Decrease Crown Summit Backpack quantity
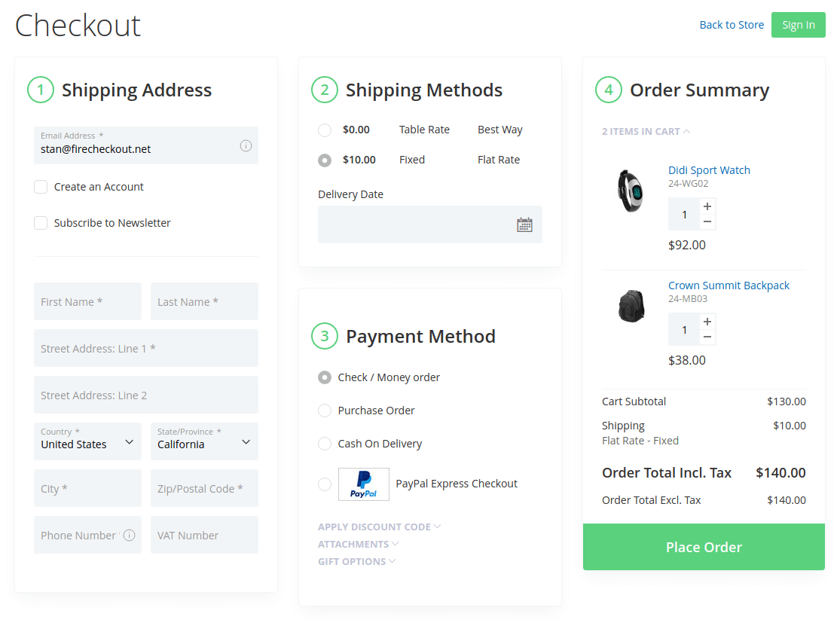840x629 pixels. coord(707,337)
